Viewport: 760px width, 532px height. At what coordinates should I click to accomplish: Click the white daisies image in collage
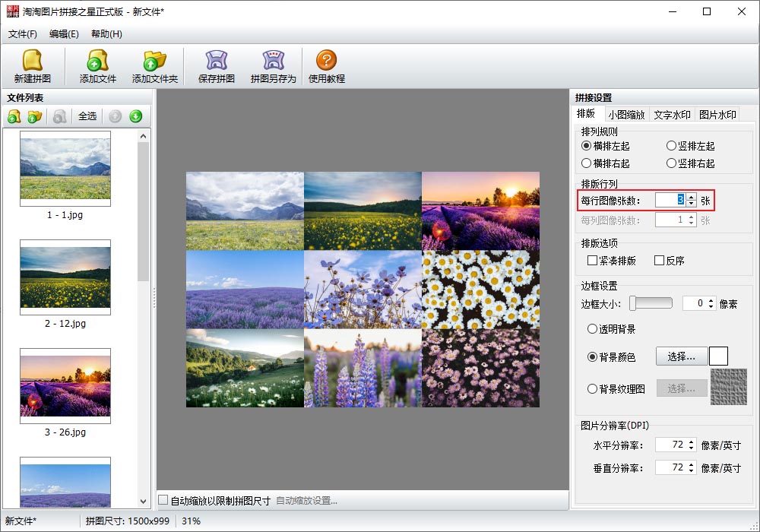pyautogui.click(x=480, y=290)
